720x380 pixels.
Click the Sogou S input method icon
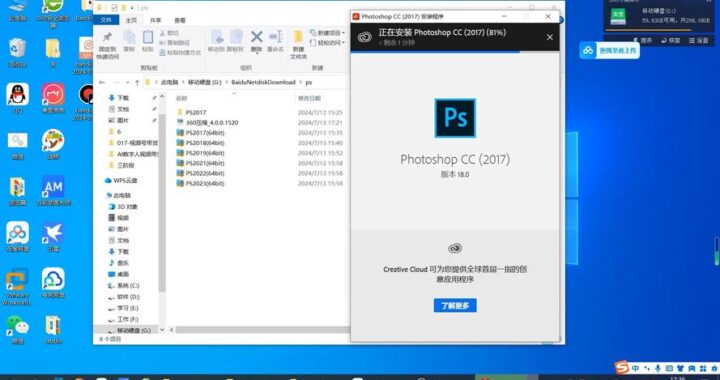[x=622, y=368]
